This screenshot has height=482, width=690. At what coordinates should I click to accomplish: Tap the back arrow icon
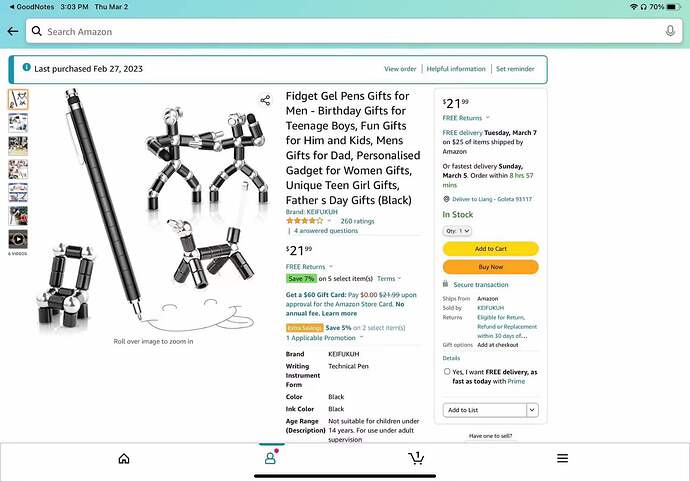(13, 31)
